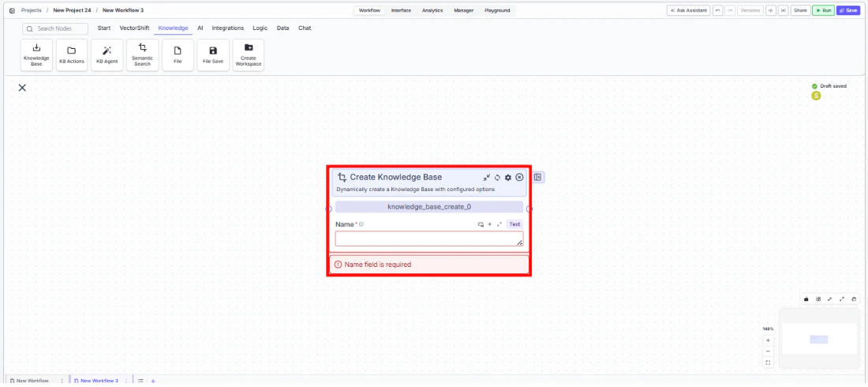Screen dimensions: 868x387
Task: Add the KB Actions node
Action: click(x=71, y=54)
